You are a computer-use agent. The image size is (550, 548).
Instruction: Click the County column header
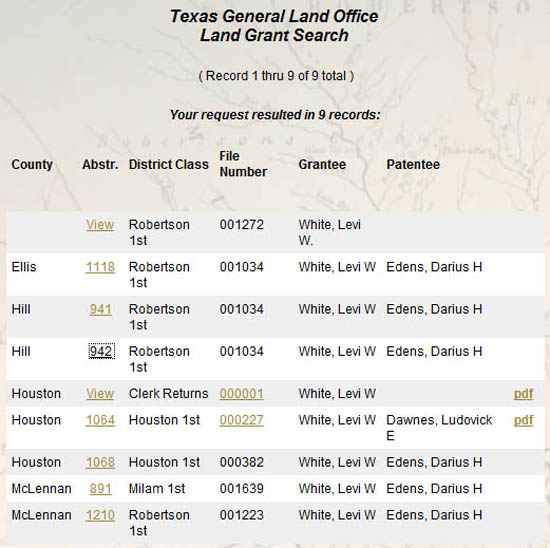click(32, 164)
